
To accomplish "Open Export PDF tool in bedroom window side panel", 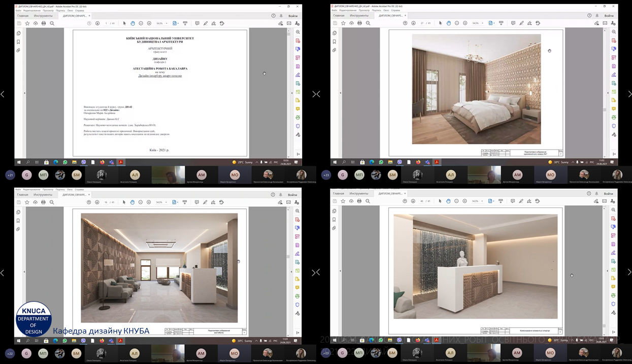I will [614, 49].
